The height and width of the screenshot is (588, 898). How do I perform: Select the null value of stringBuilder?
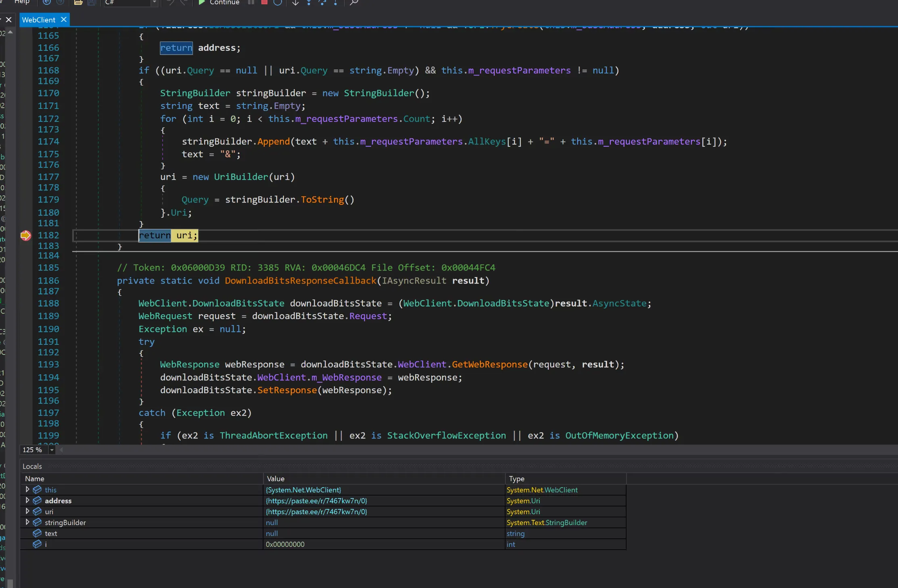272,523
